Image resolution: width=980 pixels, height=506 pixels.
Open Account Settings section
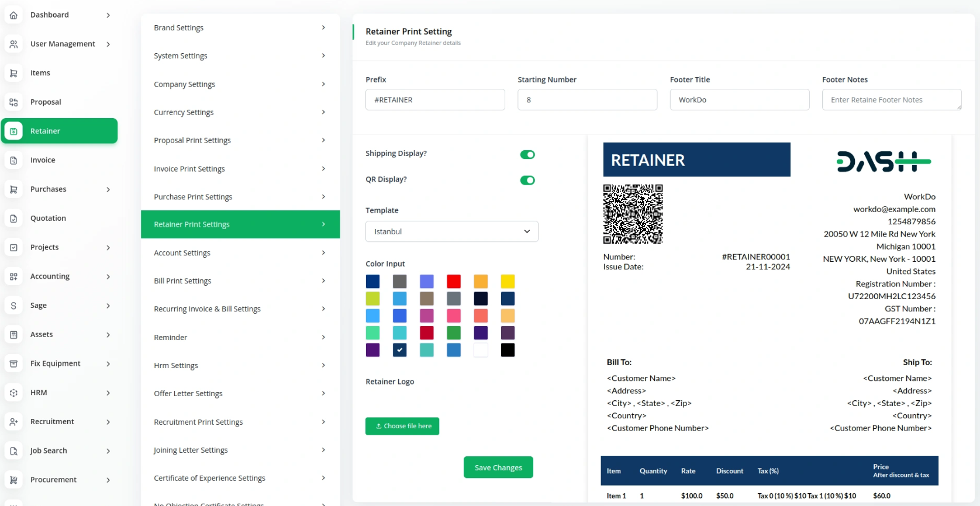click(x=240, y=253)
